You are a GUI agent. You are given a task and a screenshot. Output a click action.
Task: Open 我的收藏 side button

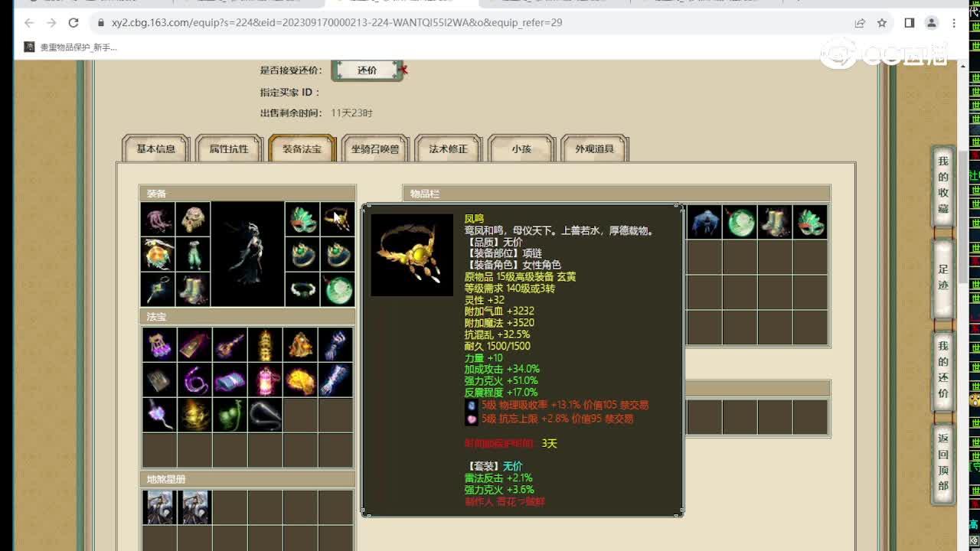coord(943,185)
